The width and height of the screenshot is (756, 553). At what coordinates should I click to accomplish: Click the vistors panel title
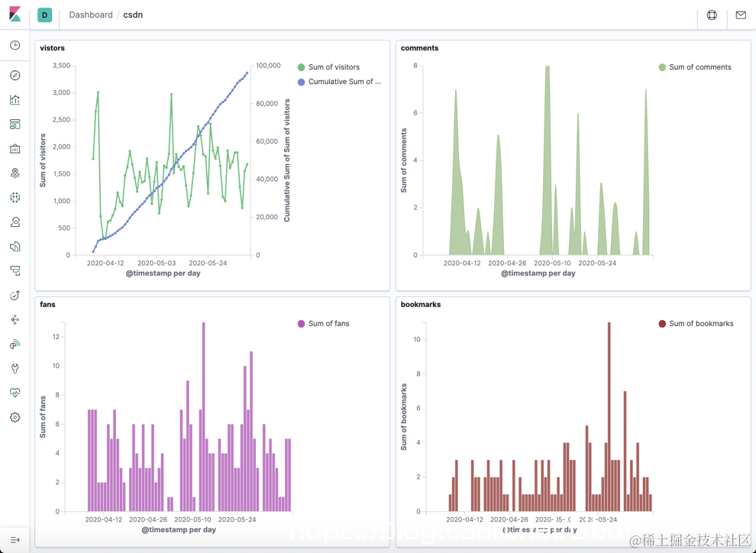pos(52,48)
